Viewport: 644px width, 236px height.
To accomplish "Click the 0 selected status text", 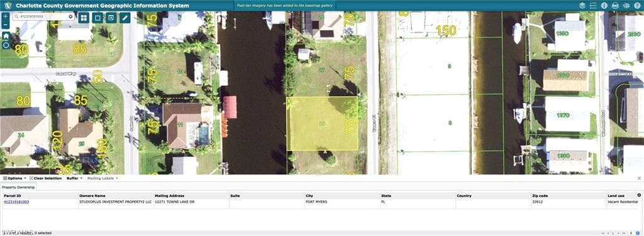I will (x=43, y=233).
